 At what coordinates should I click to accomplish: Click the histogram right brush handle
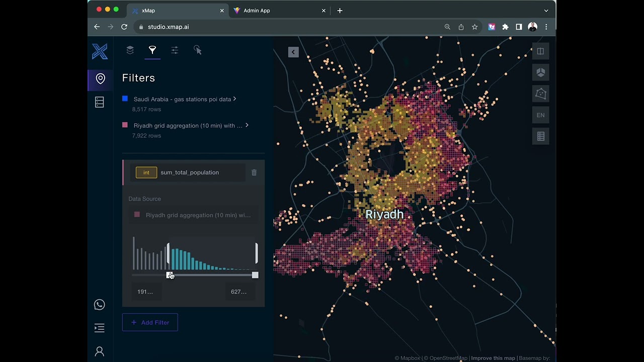click(257, 253)
